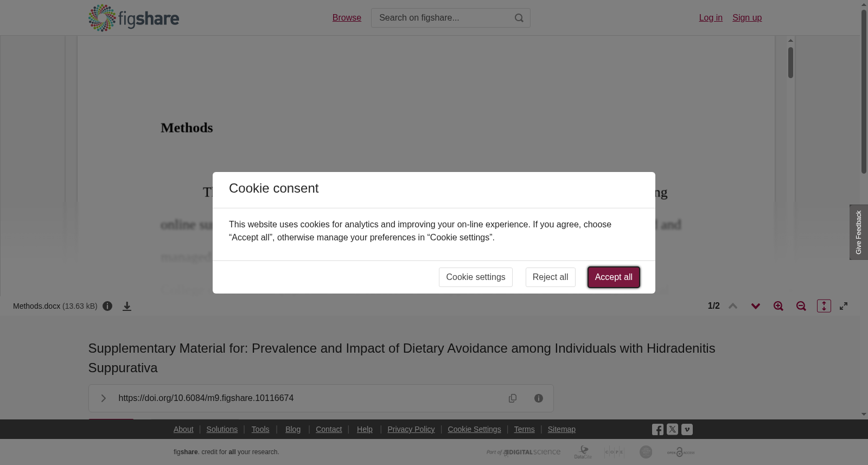The image size is (868, 465).
Task: Zoom in the document viewer
Action: click(x=778, y=306)
